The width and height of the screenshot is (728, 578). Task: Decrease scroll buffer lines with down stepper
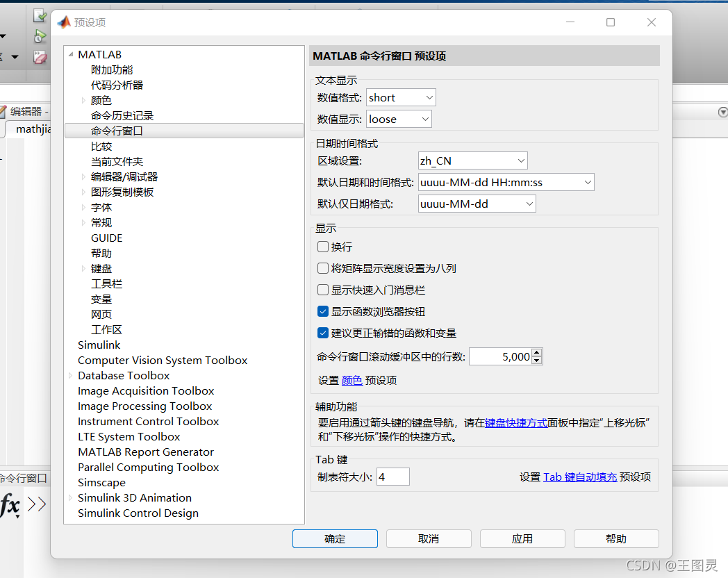coord(537,361)
